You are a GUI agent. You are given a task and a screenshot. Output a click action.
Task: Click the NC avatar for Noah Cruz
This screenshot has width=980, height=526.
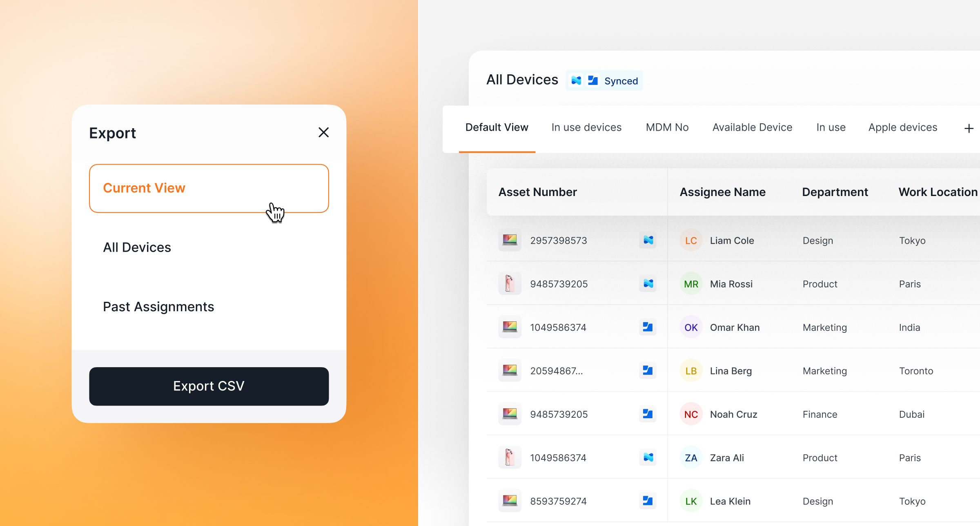coord(691,414)
